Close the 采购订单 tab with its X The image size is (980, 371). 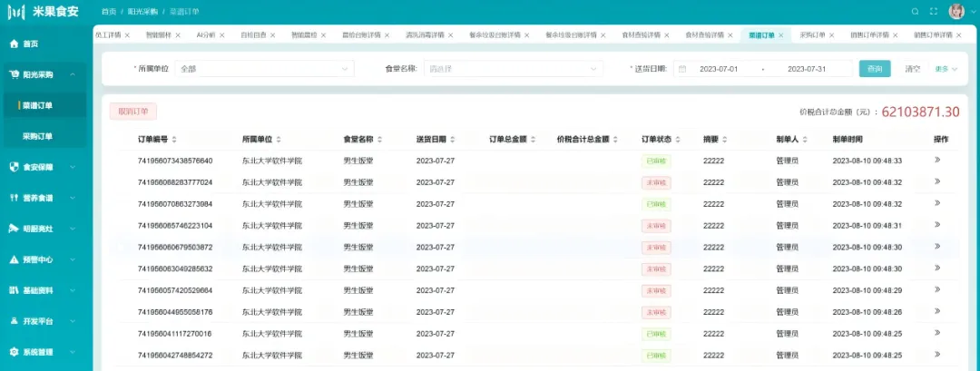831,35
